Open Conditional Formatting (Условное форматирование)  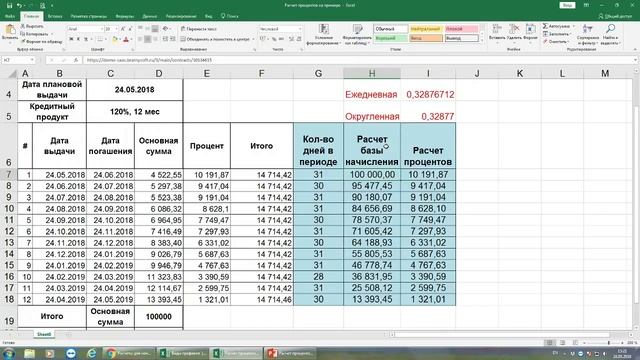click(324, 35)
